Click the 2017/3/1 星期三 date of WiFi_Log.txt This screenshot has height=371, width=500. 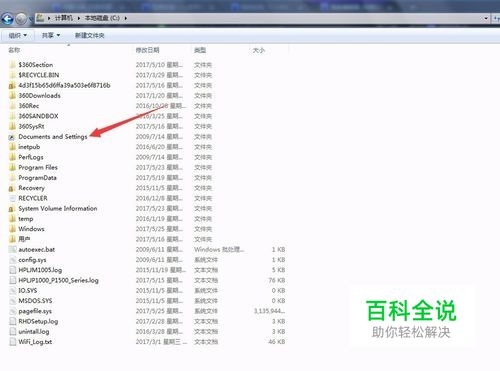161,342
